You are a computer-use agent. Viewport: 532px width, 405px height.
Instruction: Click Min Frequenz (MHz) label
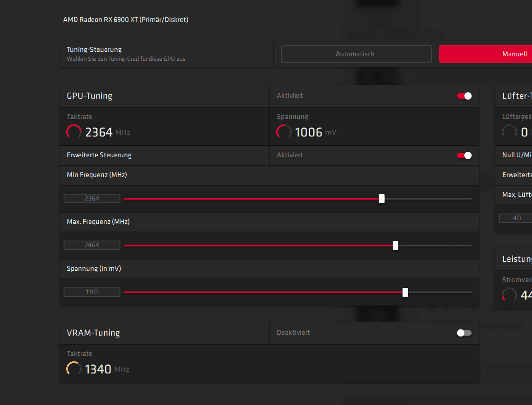[96, 175]
